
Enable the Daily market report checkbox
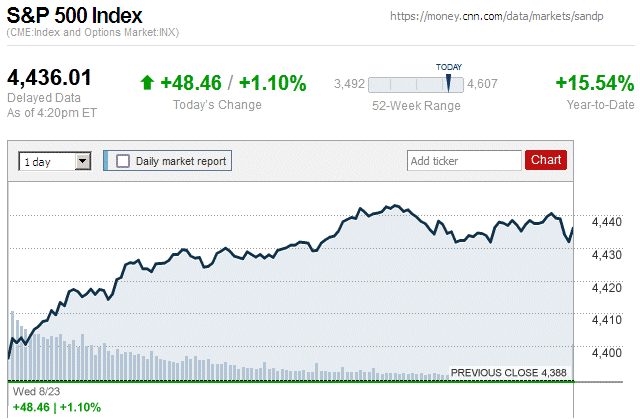click(123, 160)
